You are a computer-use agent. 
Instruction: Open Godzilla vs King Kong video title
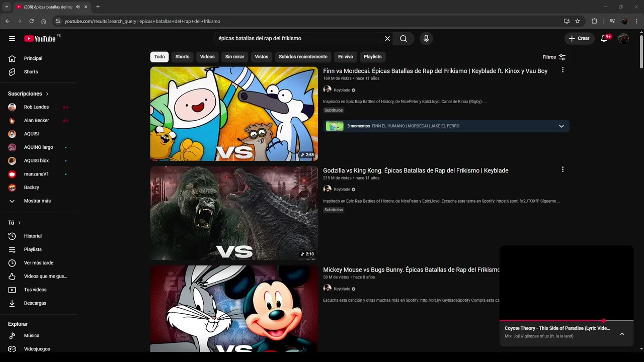coord(416,170)
